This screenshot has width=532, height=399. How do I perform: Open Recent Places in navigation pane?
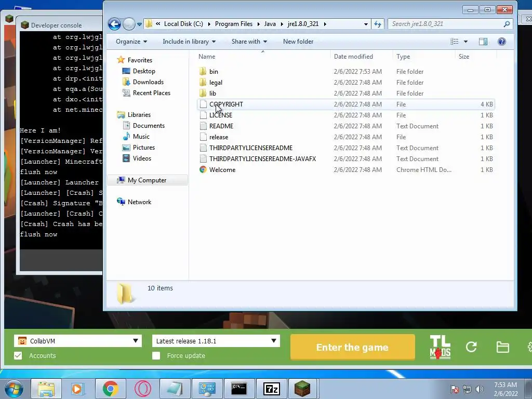(146, 92)
